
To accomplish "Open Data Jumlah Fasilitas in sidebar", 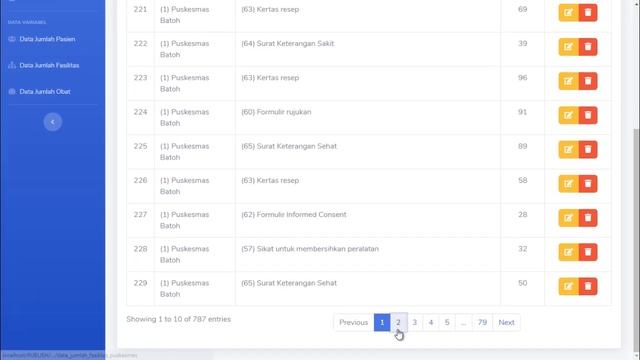I will tap(44, 65).
